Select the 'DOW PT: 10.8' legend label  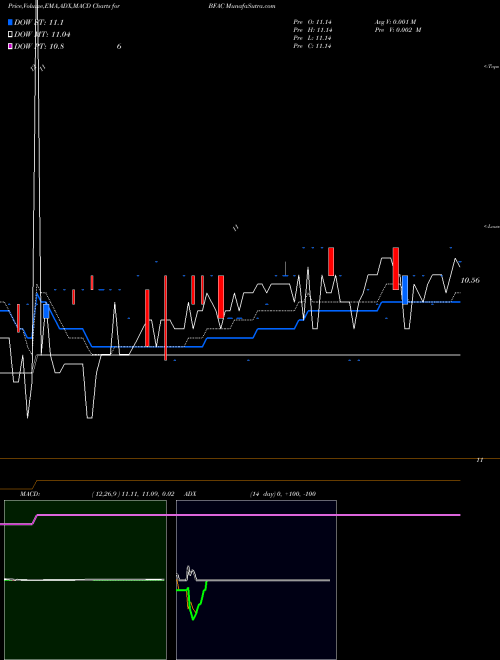click(39, 46)
